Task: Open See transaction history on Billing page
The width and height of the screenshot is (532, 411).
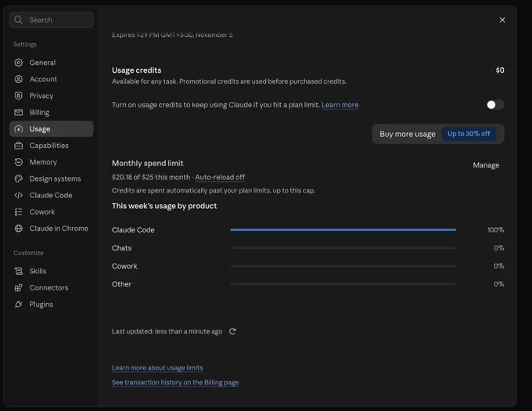Action: coord(175,383)
